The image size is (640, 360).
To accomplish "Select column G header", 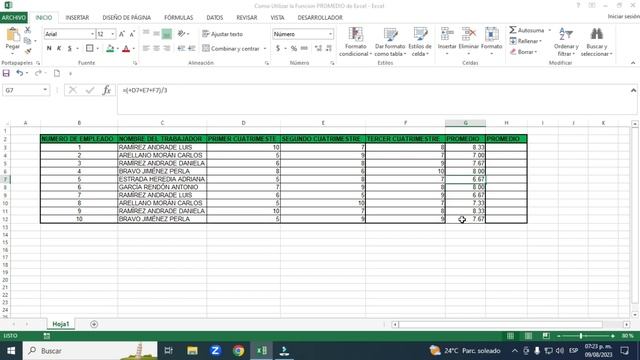I will (465, 123).
